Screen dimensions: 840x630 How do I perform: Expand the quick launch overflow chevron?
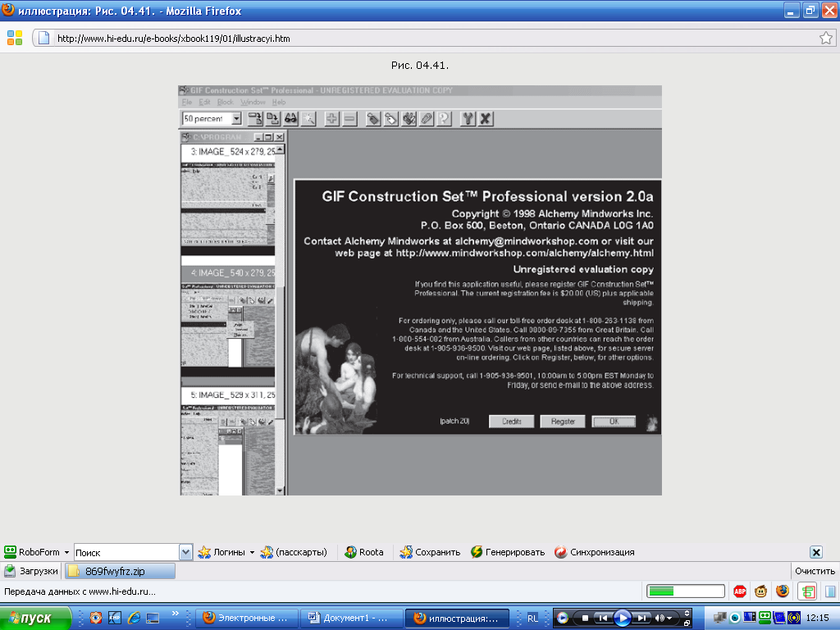(176, 614)
